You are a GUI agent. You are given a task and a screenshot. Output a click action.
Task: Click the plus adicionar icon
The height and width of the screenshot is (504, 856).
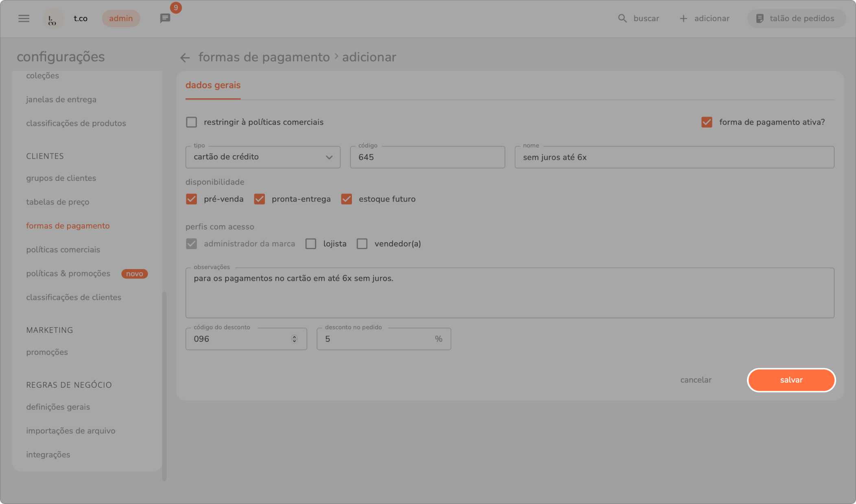click(x=683, y=18)
